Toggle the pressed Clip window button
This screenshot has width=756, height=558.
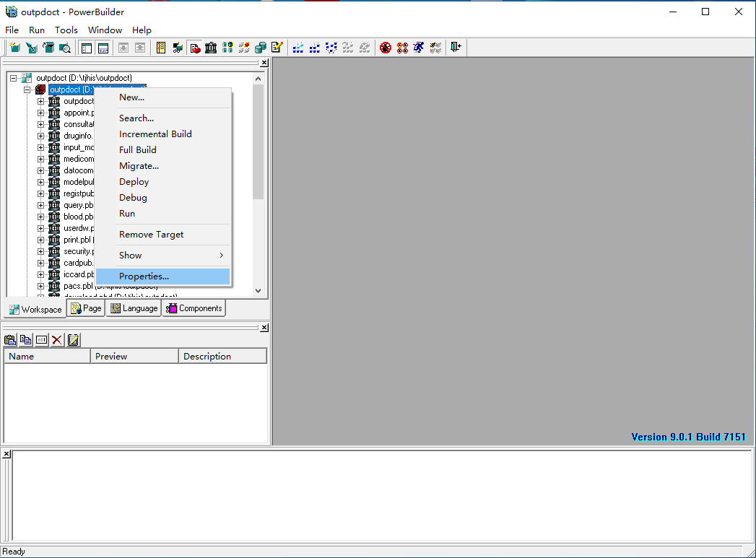point(195,47)
